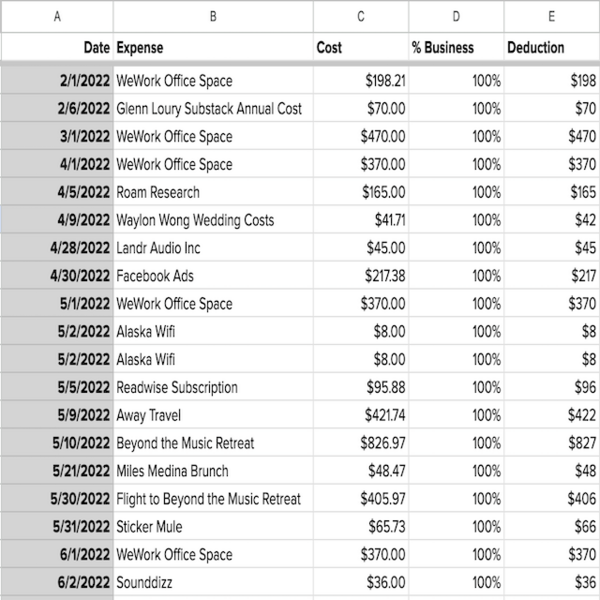Select the column E header
Screen dimensions: 600x600
(551, 17)
